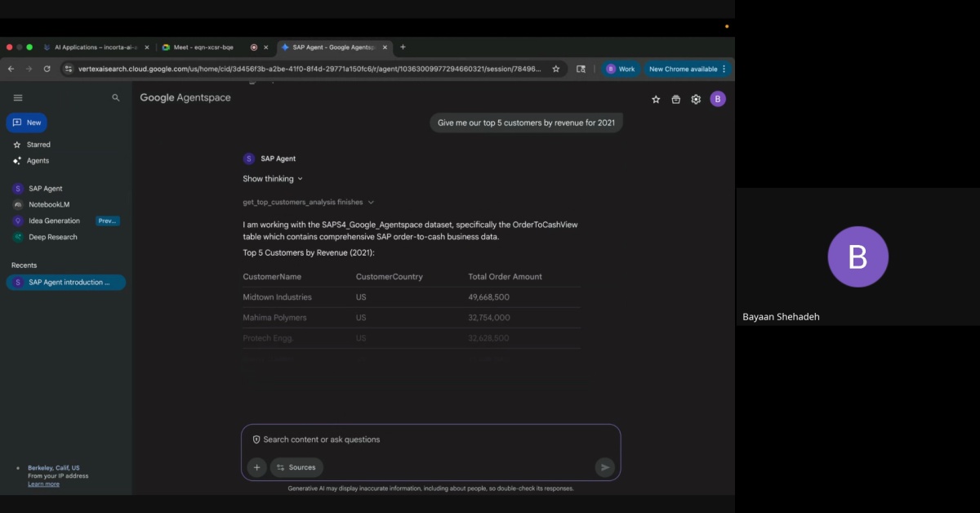This screenshot has width=980, height=513.
Task: Open the Sources selector
Action: point(296,467)
